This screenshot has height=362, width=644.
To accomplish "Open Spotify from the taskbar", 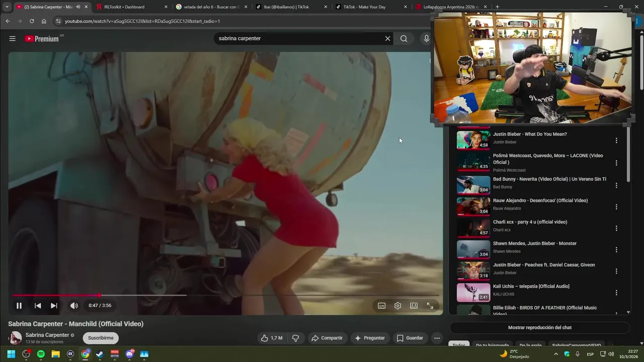I will click(41, 354).
